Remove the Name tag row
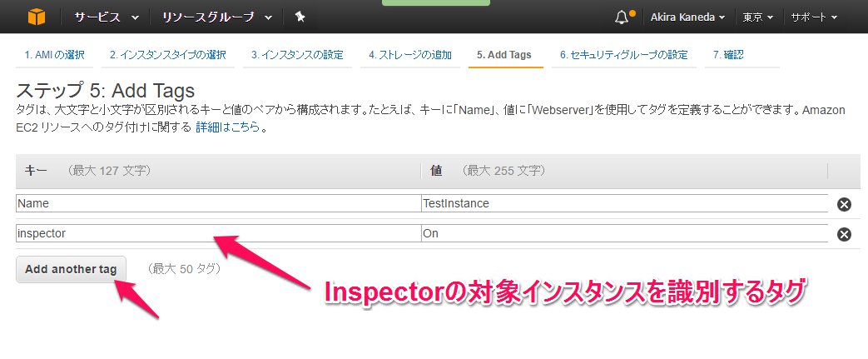 (844, 204)
